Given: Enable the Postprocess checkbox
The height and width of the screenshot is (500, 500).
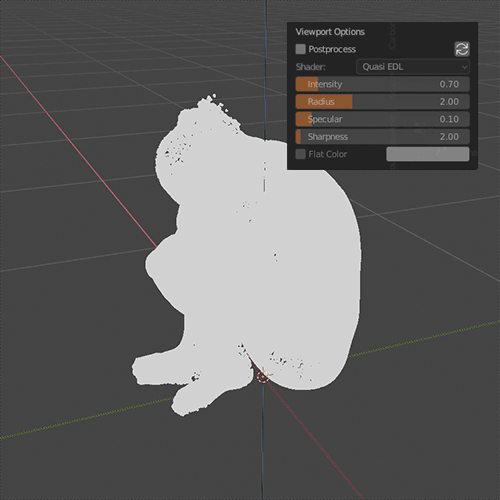Looking at the screenshot, I should click(x=300, y=49).
